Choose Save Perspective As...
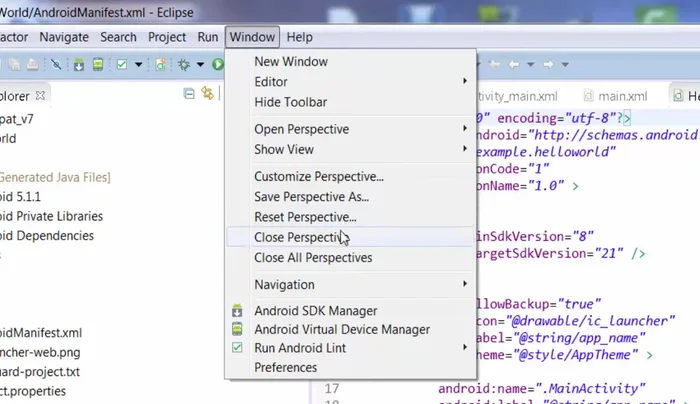The height and width of the screenshot is (404, 700). (350, 197)
